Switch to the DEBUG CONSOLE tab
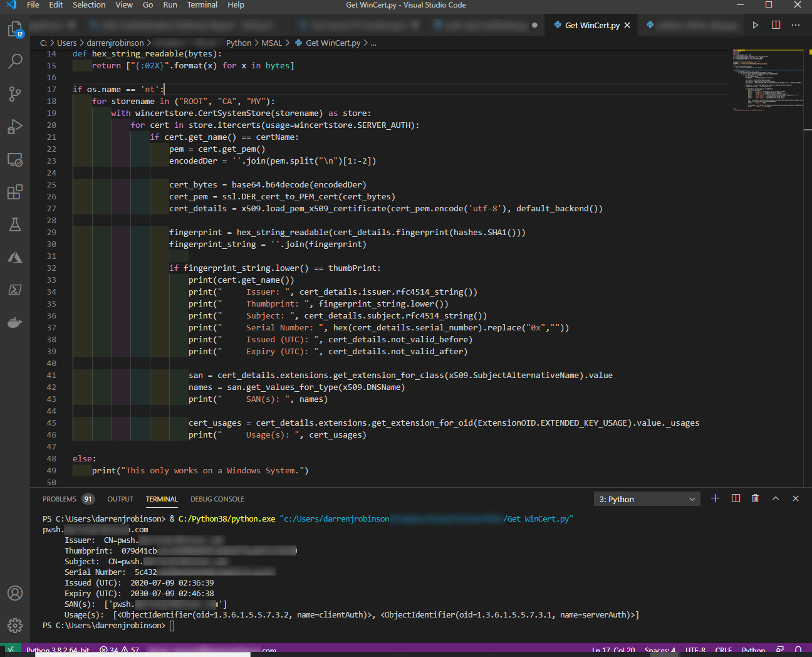This screenshot has width=812, height=657. [217, 499]
